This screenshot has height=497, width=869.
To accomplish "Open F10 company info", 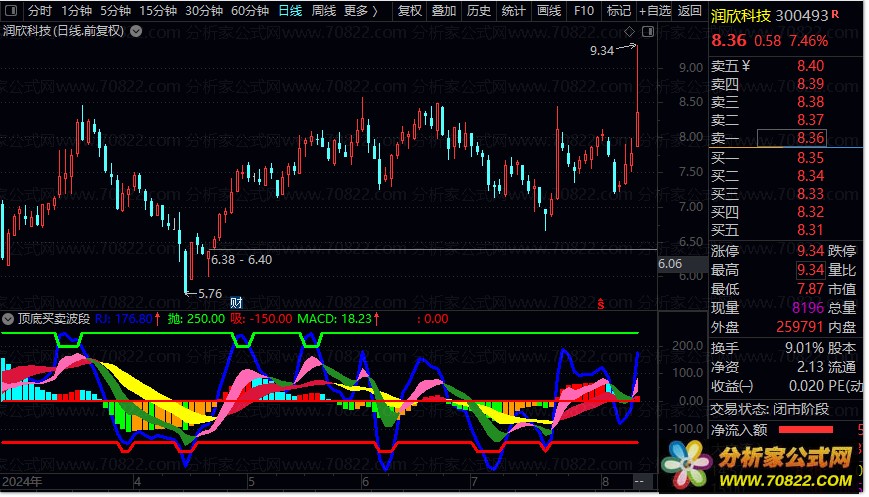I will click(x=584, y=11).
